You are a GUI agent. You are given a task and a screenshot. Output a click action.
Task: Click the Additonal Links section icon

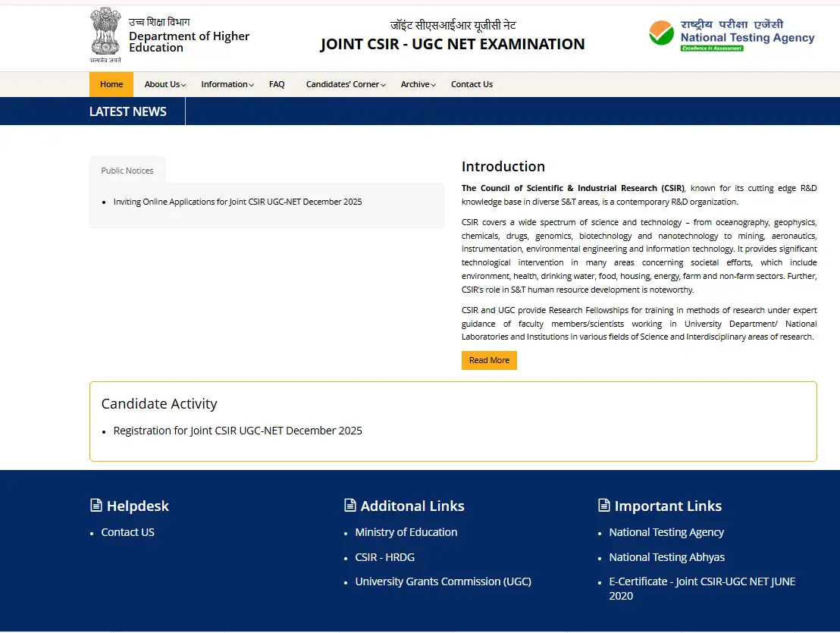349,505
